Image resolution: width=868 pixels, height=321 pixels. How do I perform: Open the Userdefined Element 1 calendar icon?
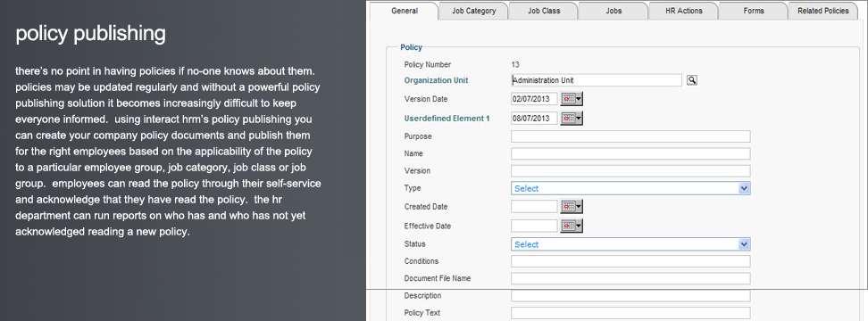coord(572,119)
